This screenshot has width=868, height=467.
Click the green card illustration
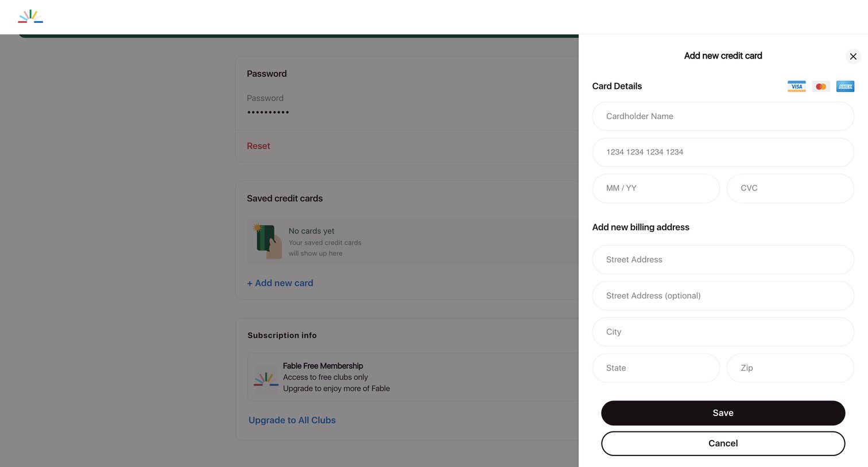coord(267,241)
